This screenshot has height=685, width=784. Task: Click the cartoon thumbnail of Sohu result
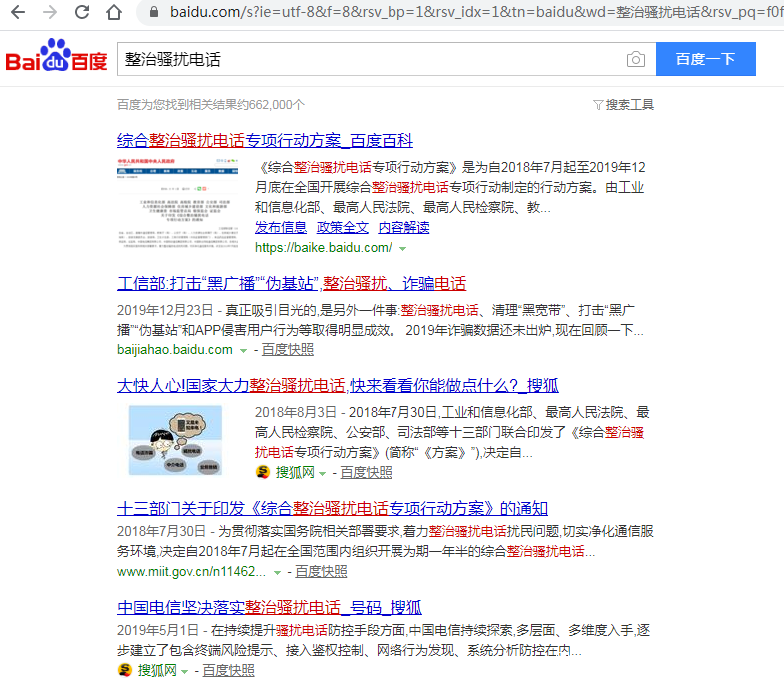point(175,440)
